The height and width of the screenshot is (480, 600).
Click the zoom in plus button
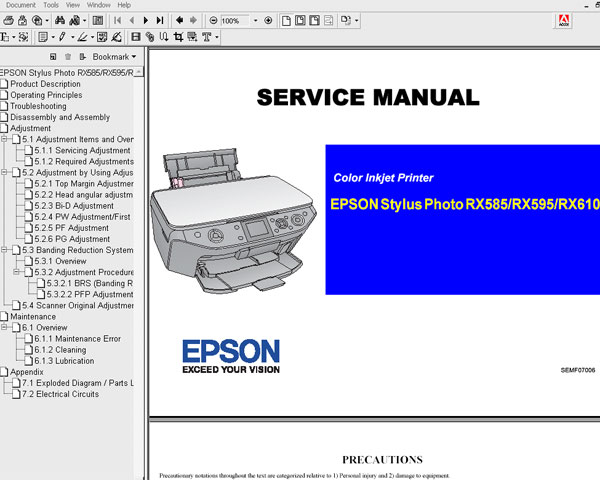268,20
